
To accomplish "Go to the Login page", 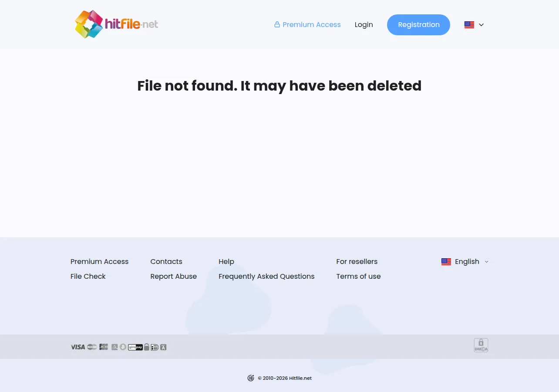I will (x=364, y=25).
